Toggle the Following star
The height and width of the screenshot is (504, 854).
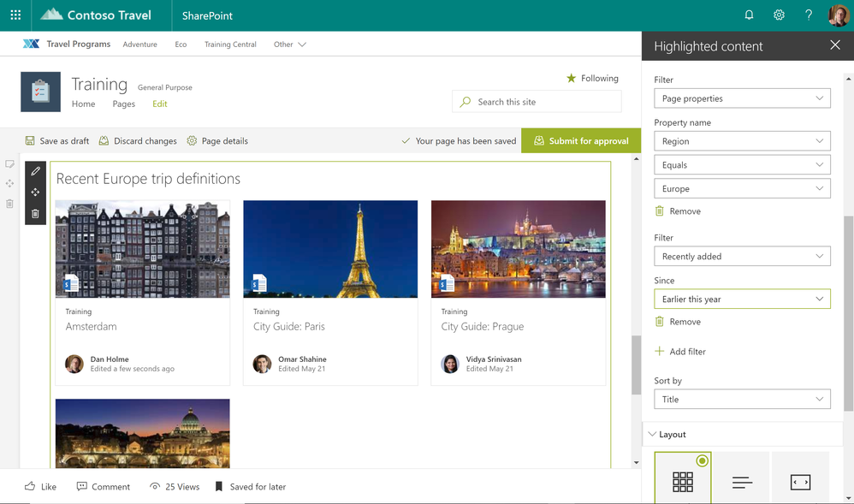(x=571, y=78)
